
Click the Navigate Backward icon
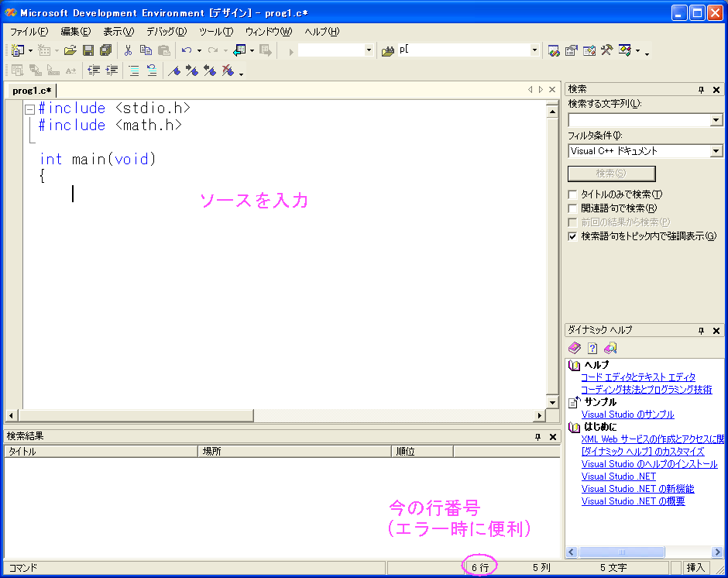(239, 50)
